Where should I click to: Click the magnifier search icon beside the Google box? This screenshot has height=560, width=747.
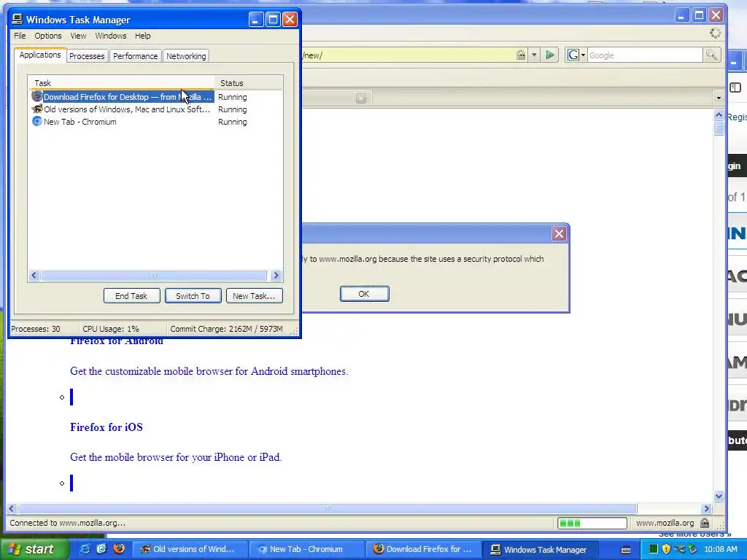coord(711,55)
